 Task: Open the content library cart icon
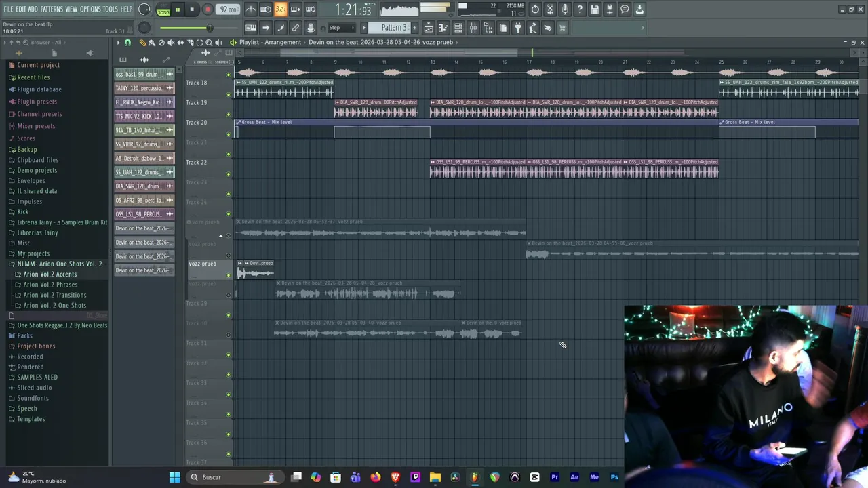click(x=562, y=28)
